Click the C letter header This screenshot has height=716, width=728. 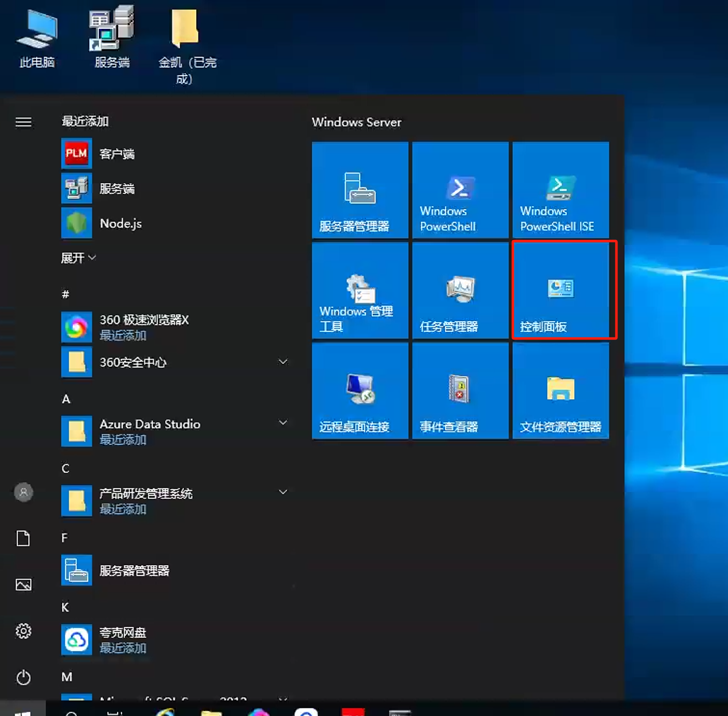pyautogui.click(x=66, y=468)
